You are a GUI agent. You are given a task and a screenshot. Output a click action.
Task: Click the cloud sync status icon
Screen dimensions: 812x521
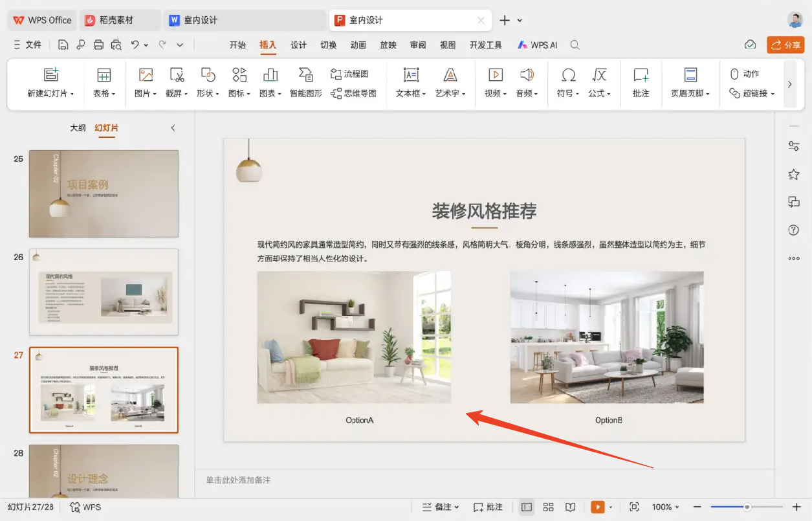coord(750,45)
